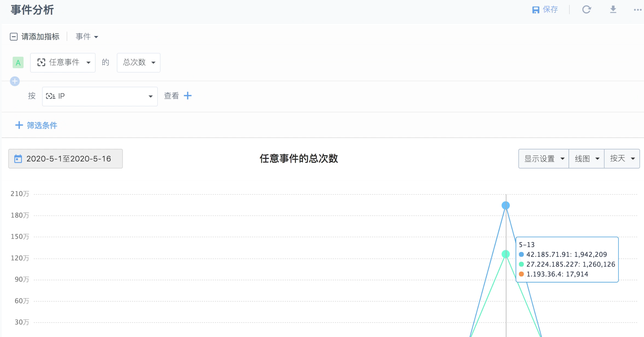Click 筛选条件 to add a filter
Image resolution: width=644 pixels, height=337 pixels.
tap(36, 125)
